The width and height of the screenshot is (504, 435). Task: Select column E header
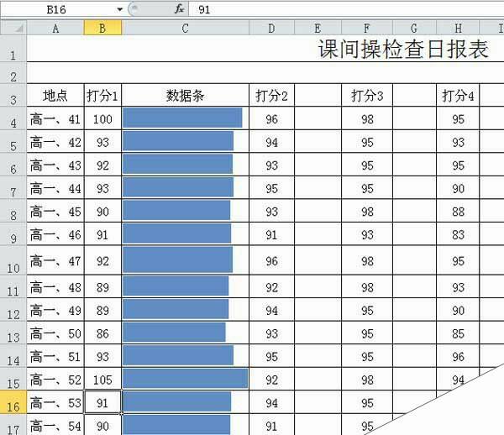(318, 28)
